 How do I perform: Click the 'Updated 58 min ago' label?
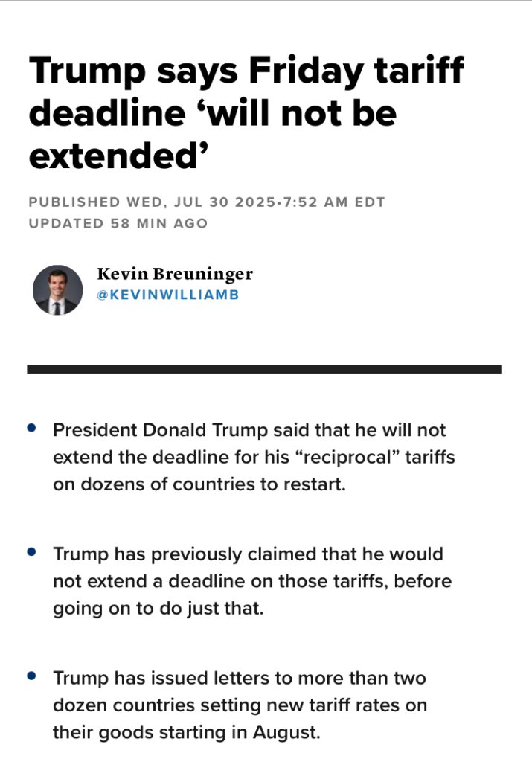[x=118, y=223]
